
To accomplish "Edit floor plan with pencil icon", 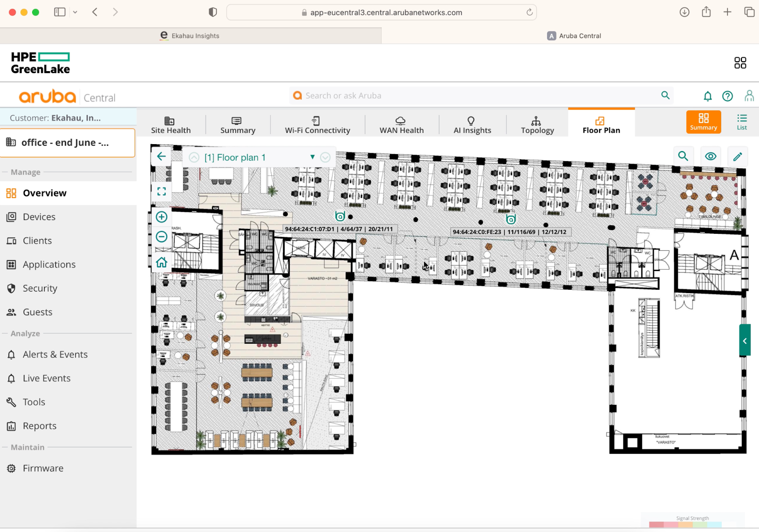I will (738, 156).
